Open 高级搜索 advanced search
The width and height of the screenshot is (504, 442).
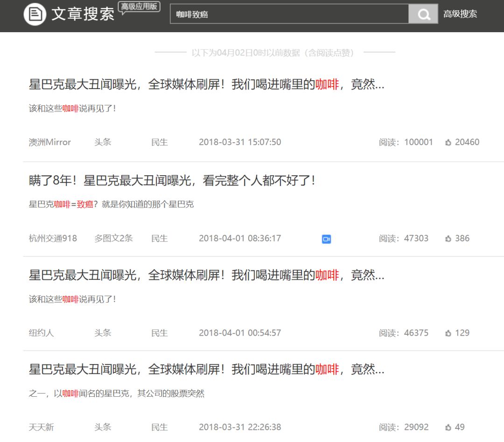point(460,14)
